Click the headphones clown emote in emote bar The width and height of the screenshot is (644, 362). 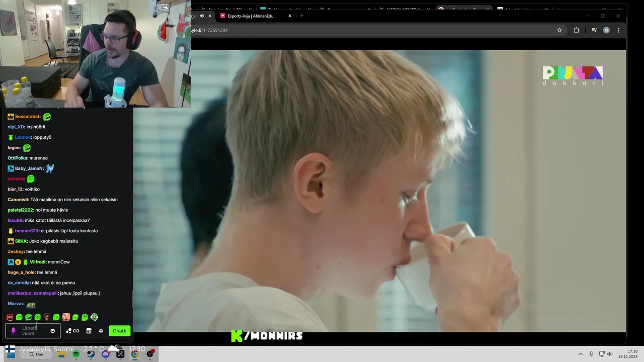94,317
